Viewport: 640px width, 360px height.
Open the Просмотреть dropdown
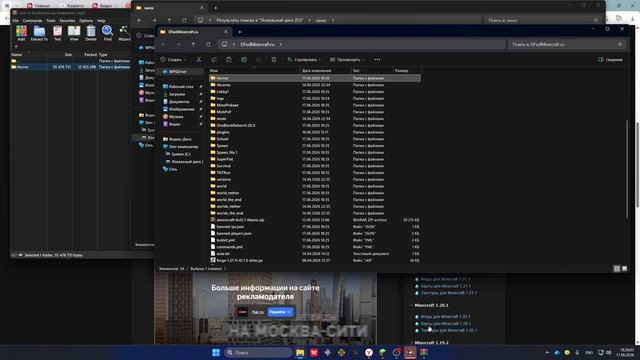347,60
